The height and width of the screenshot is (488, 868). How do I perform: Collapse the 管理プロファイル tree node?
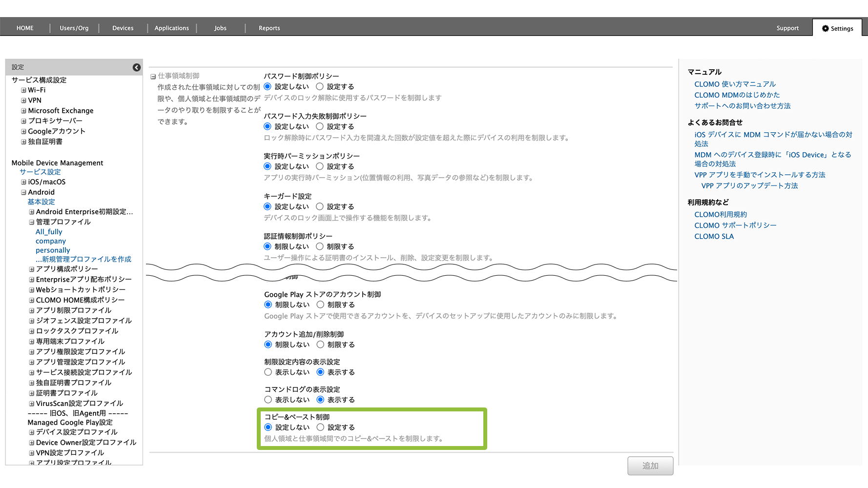[32, 222]
